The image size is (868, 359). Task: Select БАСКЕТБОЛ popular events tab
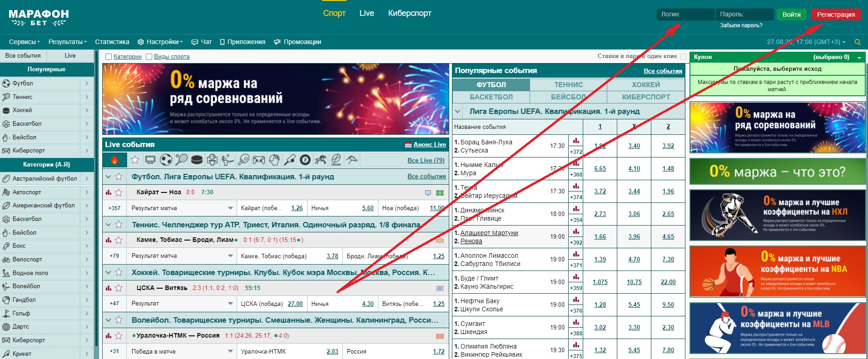tap(491, 97)
